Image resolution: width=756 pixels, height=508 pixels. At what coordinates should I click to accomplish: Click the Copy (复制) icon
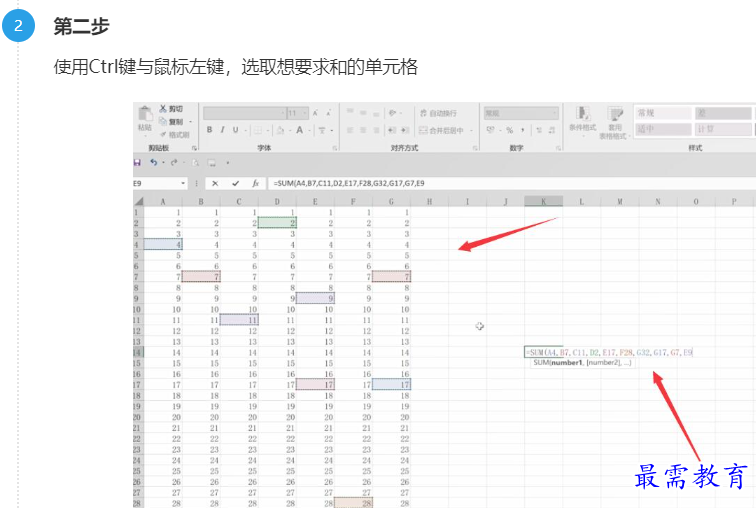point(163,121)
